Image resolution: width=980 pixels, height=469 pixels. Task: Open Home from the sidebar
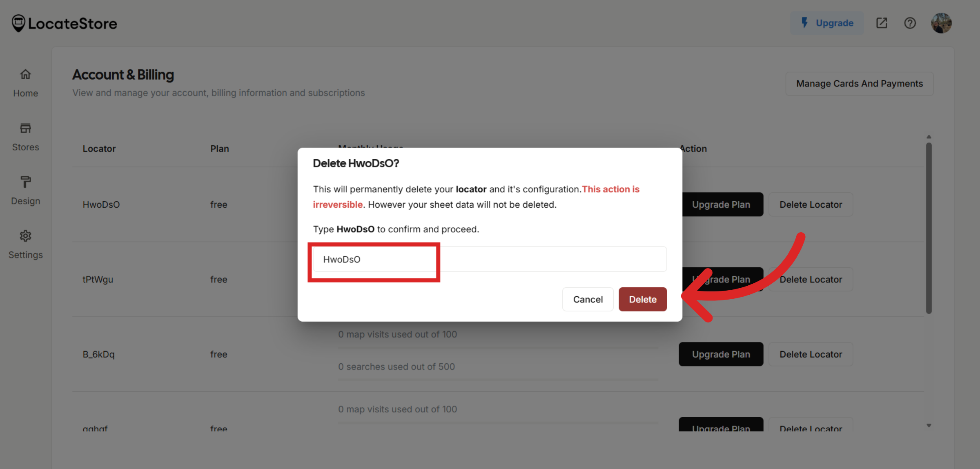(x=25, y=82)
